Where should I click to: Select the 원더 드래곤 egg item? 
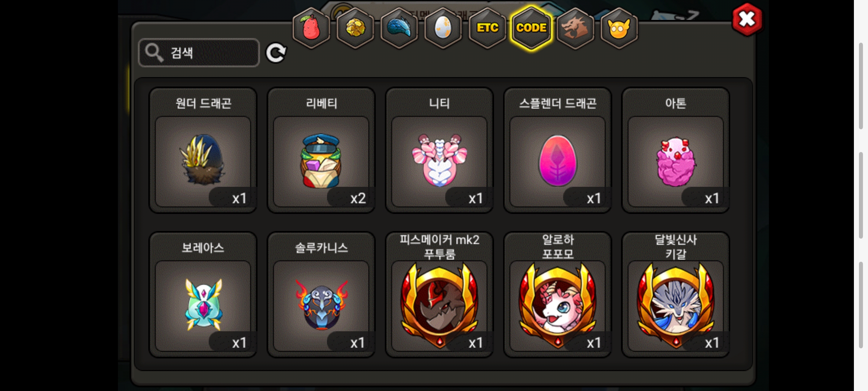click(x=203, y=150)
